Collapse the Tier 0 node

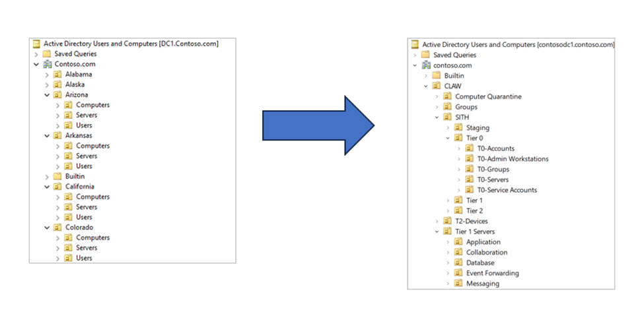448,138
